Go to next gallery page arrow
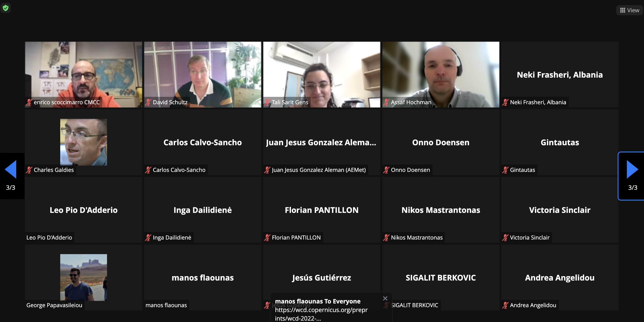 (x=632, y=170)
